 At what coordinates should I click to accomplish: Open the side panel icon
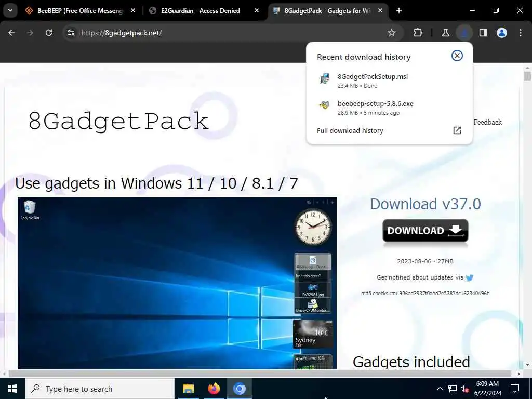483,33
